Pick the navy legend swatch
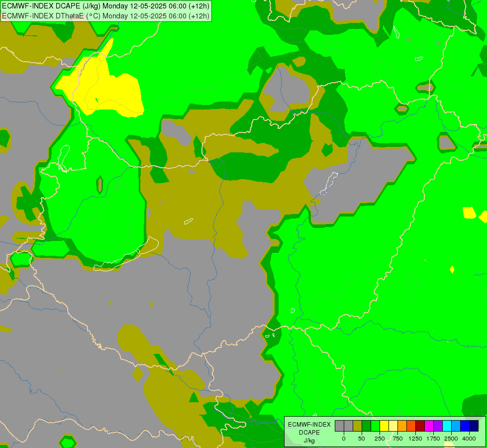The image size is (487, 448). (474, 426)
